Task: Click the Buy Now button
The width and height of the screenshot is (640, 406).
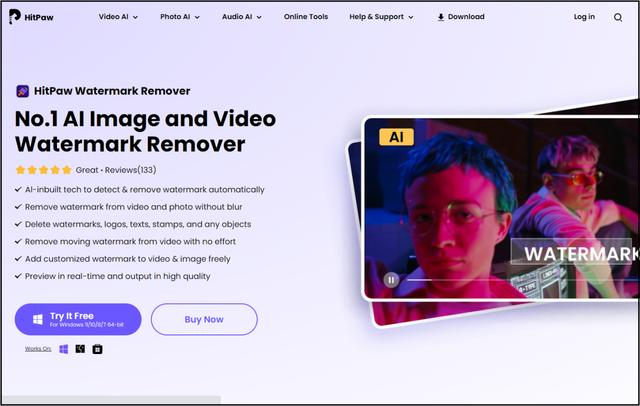Action: (x=204, y=319)
